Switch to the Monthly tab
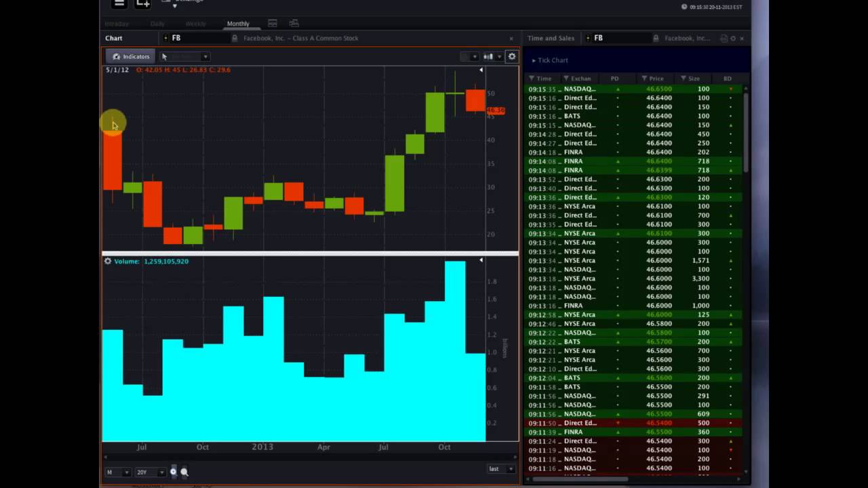This screenshot has width=868, height=488. pos(238,24)
